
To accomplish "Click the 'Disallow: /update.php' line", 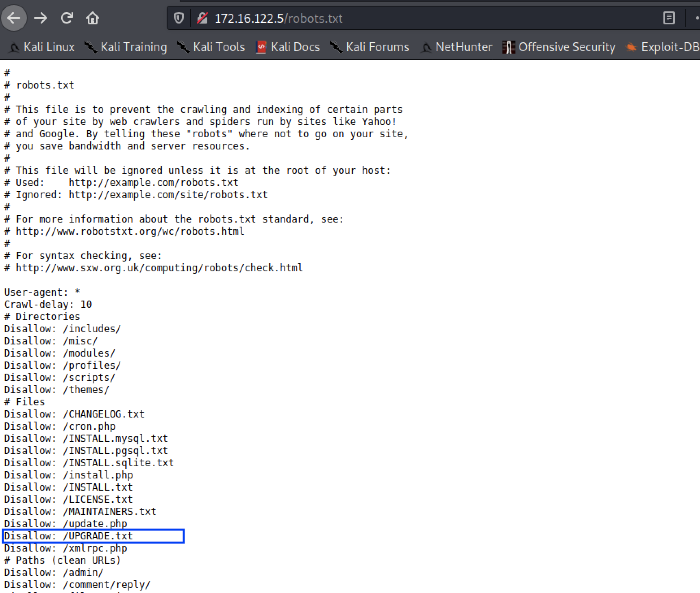I will (x=66, y=524).
